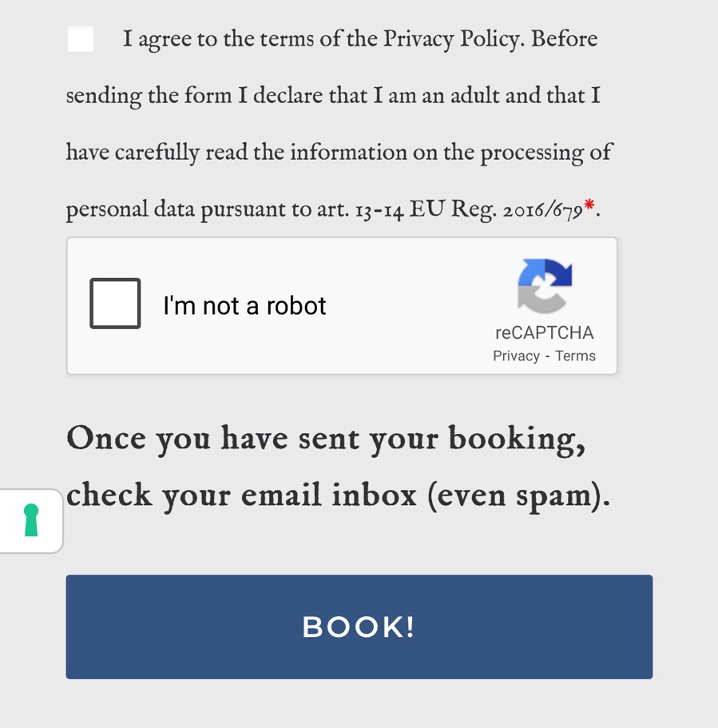
Task: Click the "sending the form I declare" line
Action: tap(333, 96)
